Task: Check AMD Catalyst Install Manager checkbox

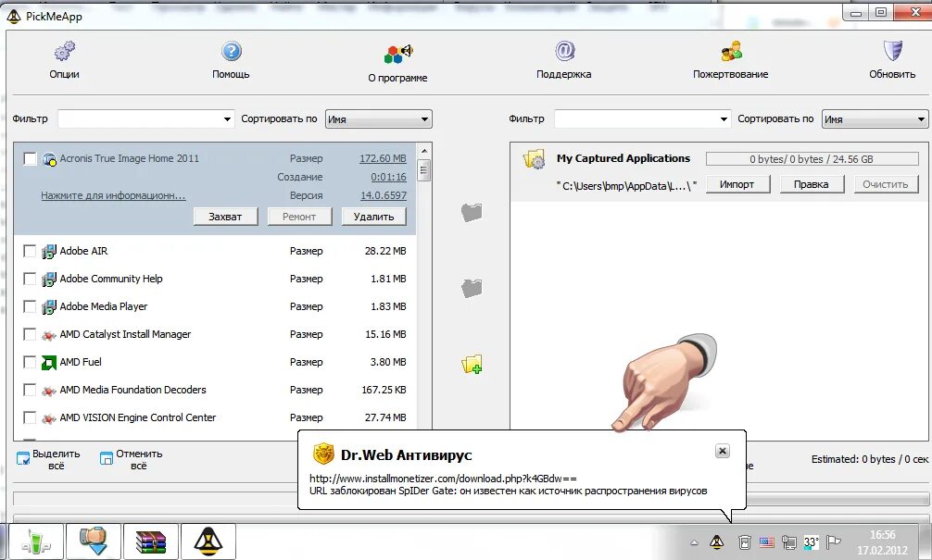Action: pyautogui.click(x=30, y=334)
